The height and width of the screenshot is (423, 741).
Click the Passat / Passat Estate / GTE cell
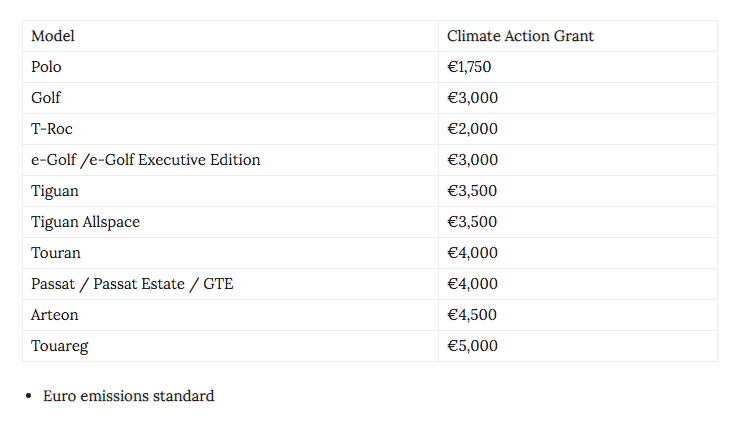click(132, 284)
